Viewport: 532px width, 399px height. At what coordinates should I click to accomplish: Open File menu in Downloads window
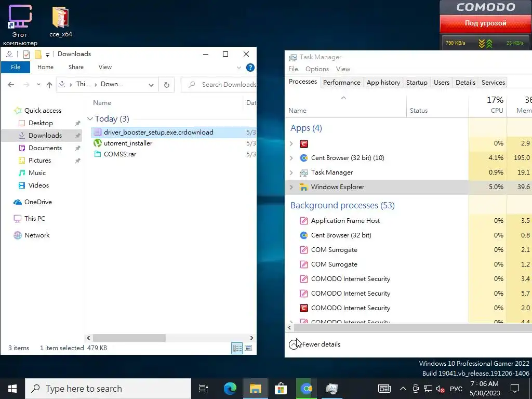(16, 67)
